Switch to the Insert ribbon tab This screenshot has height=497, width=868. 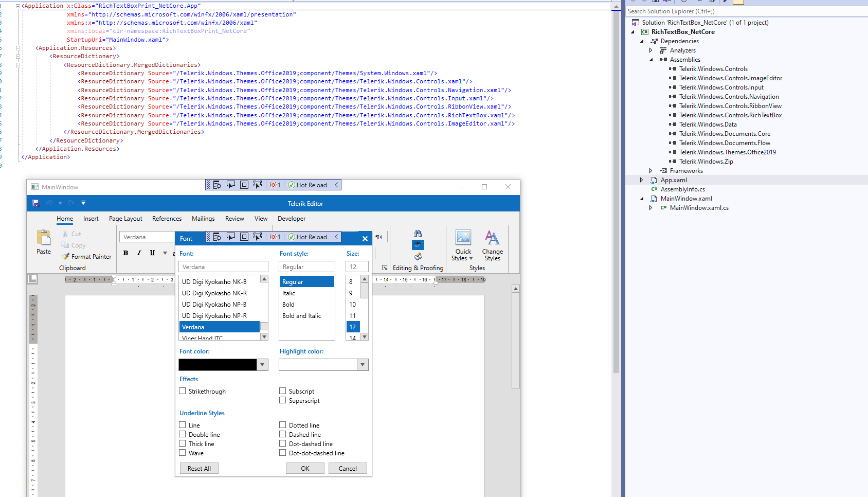click(x=91, y=219)
